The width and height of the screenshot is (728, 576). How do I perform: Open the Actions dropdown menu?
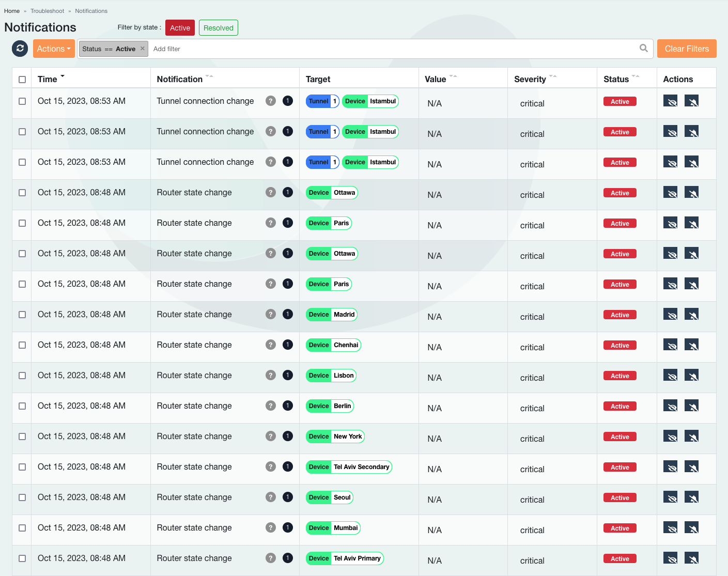click(54, 49)
